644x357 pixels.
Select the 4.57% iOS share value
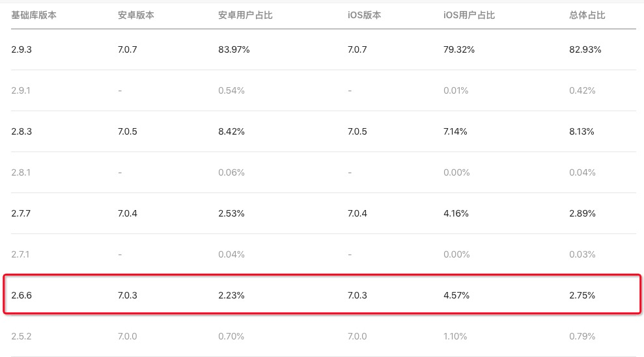(x=456, y=295)
